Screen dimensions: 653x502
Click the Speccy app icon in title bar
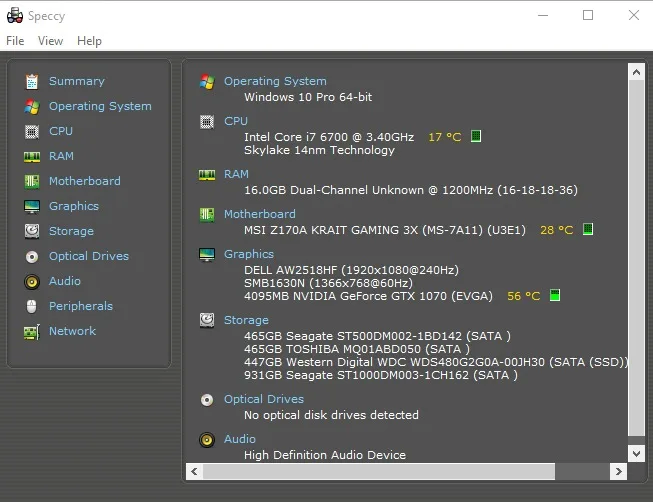[x=15, y=15]
